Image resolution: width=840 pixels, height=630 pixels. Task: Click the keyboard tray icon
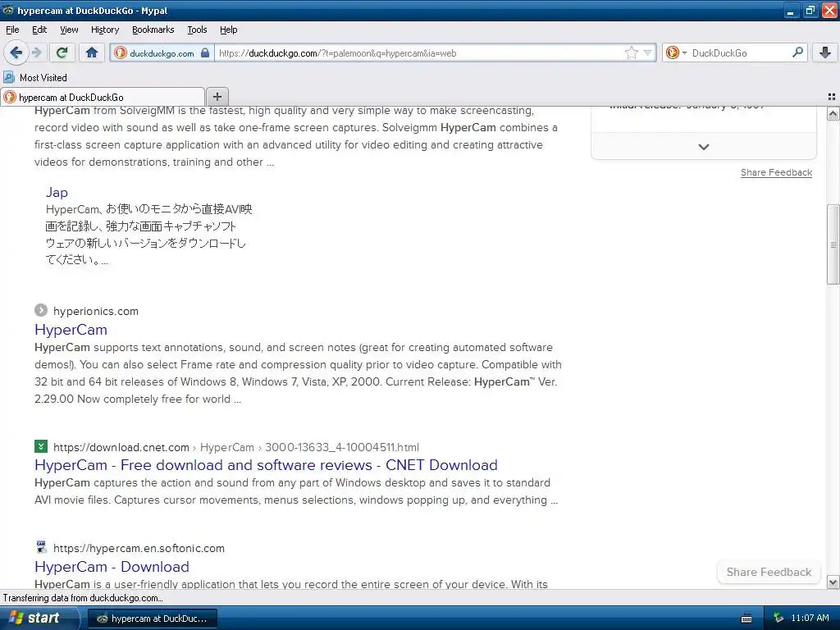tap(746, 619)
